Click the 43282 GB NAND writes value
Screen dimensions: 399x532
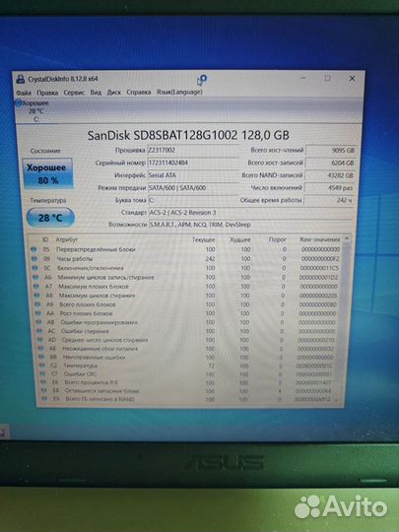tap(329, 175)
